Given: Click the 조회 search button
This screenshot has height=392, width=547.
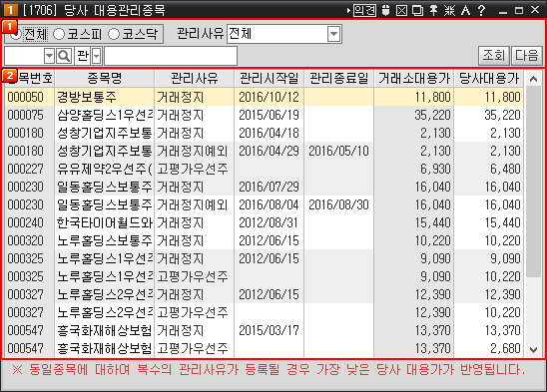Looking at the screenshot, I should pyautogui.click(x=494, y=56).
